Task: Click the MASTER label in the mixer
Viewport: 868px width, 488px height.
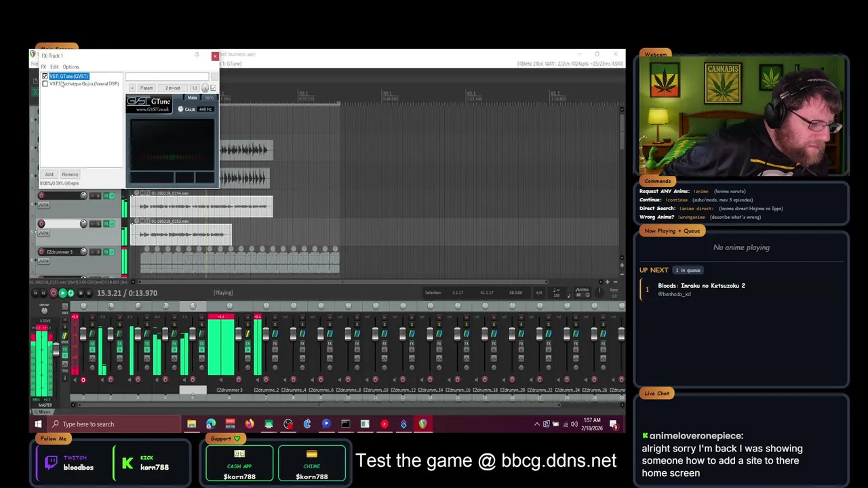Action: point(45,405)
